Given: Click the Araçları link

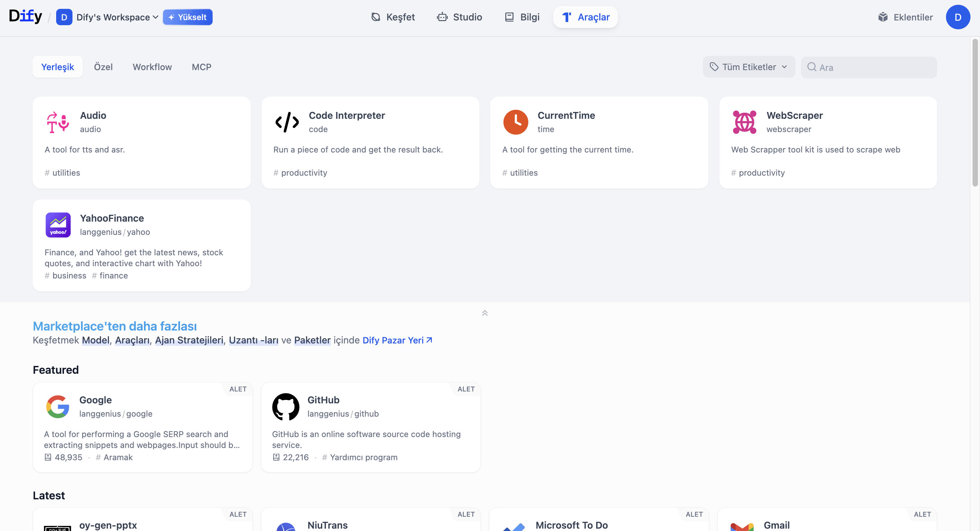Looking at the screenshot, I should [x=132, y=340].
